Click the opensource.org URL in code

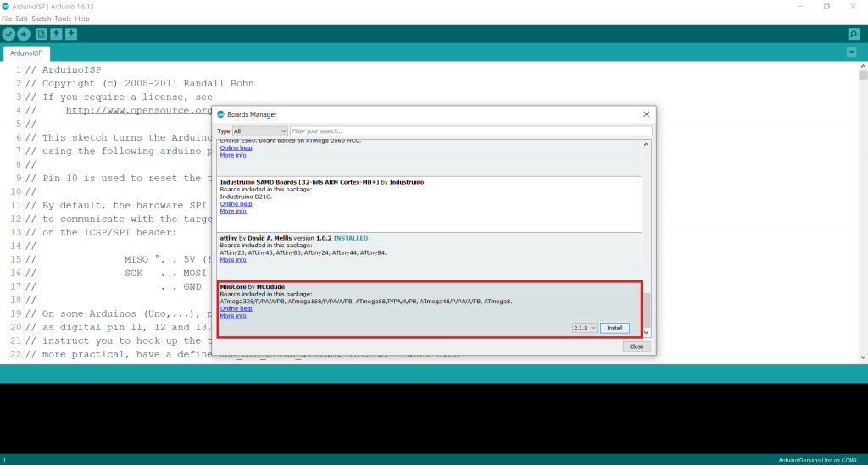(138, 111)
